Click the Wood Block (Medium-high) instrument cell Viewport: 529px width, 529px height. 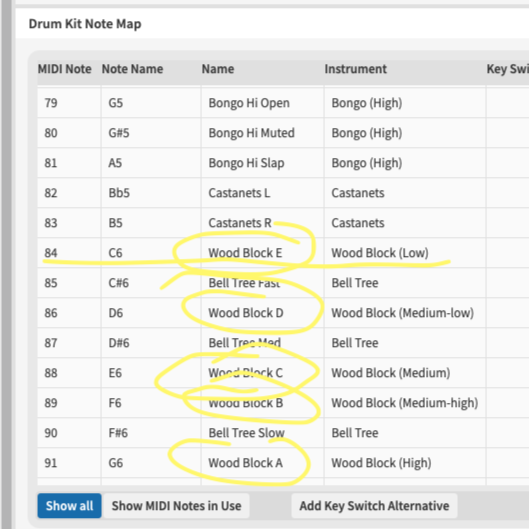click(405, 403)
